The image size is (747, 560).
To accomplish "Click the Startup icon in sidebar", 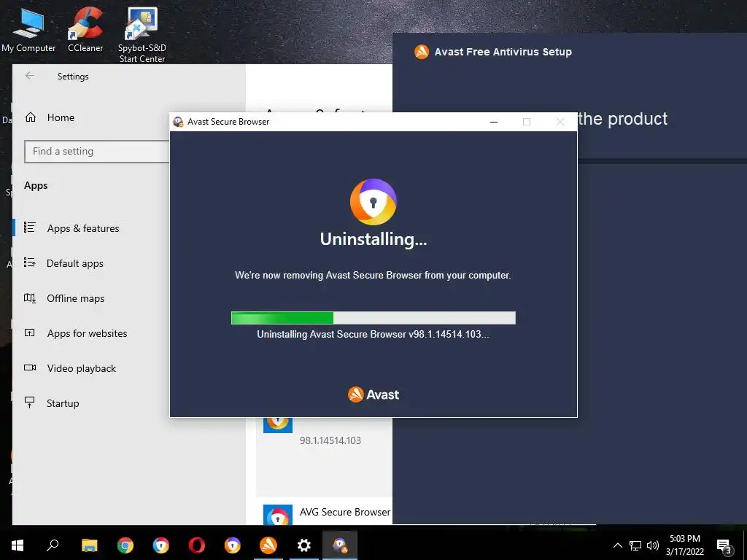I will click(x=29, y=402).
